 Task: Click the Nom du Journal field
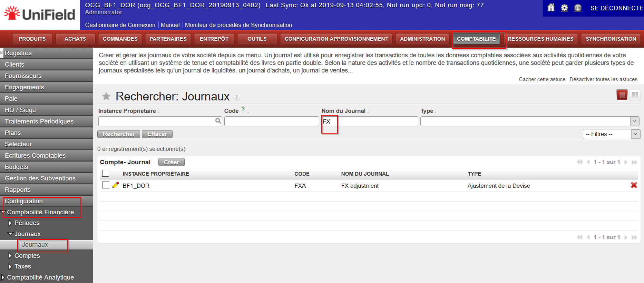pos(370,121)
